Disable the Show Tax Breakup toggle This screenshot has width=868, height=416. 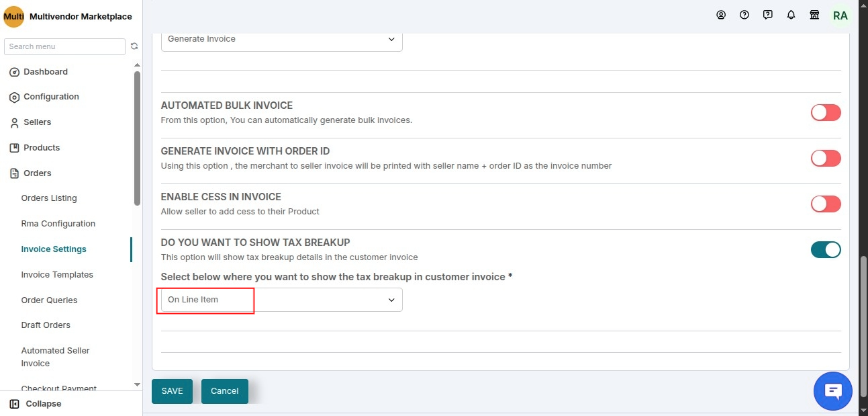click(826, 249)
